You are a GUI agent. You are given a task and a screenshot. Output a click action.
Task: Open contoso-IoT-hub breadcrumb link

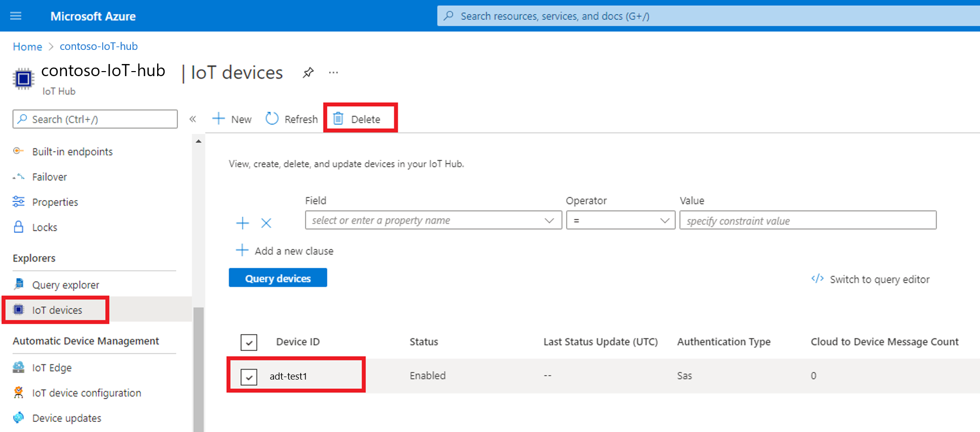[99, 46]
